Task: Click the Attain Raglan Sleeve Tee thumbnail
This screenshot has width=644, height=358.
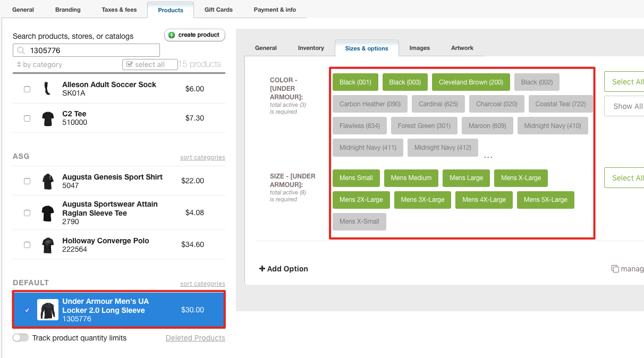Action: (x=48, y=214)
